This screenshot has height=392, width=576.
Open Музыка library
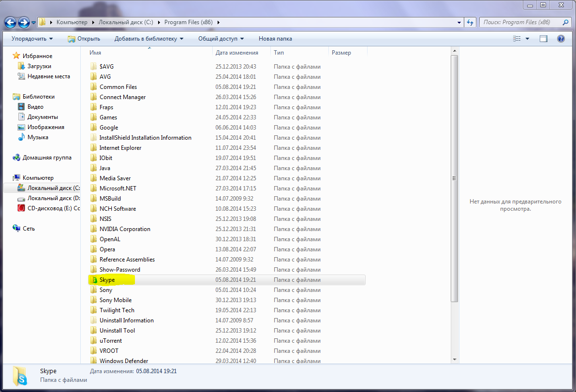coord(38,137)
